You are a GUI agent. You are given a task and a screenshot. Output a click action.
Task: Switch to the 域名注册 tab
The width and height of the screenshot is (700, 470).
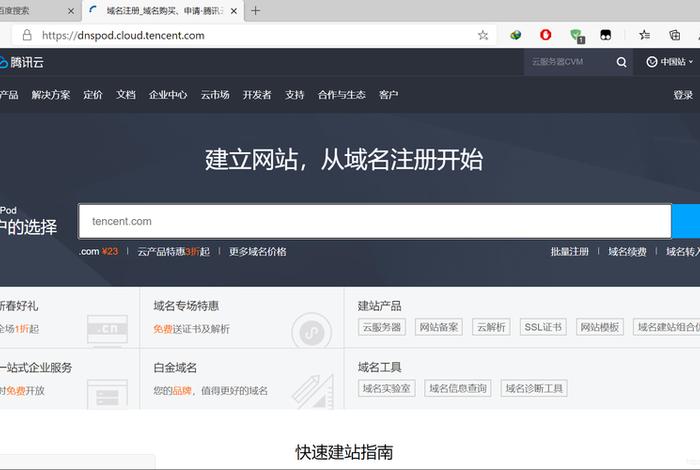163,11
